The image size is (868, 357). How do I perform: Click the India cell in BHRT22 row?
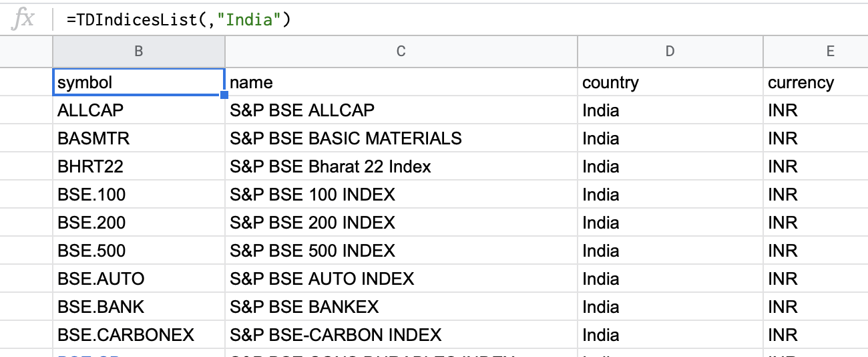click(670, 166)
